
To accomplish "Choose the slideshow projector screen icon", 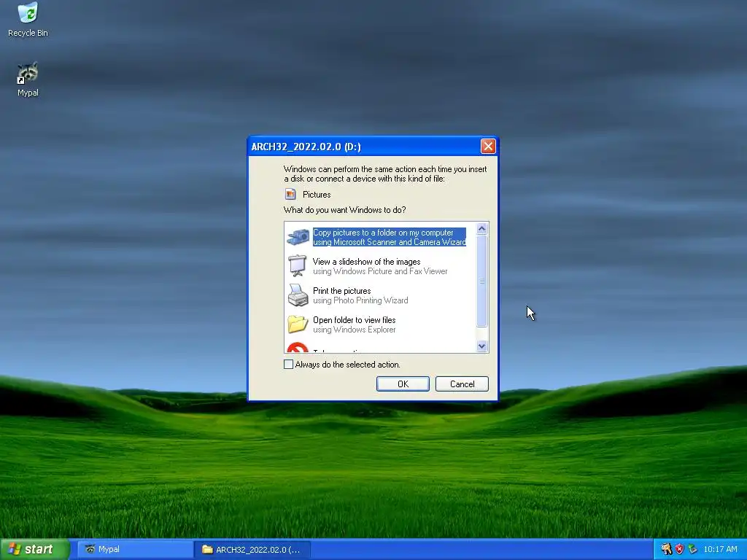I will 298,265.
